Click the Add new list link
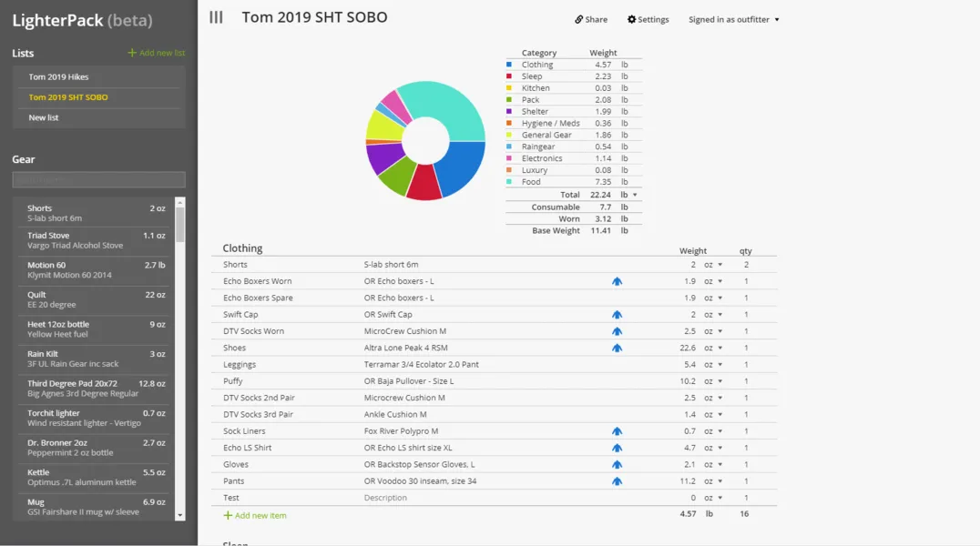980x546 pixels. click(x=162, y=53)
